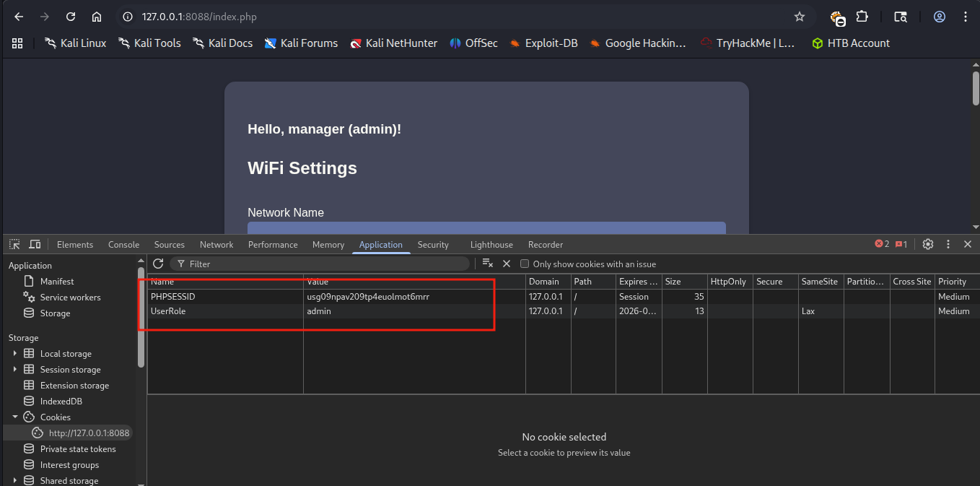The height and width of the screenshot is (486, 980).
Task: Click the inspect element picker icon
Action: click(x=14, y=245)
